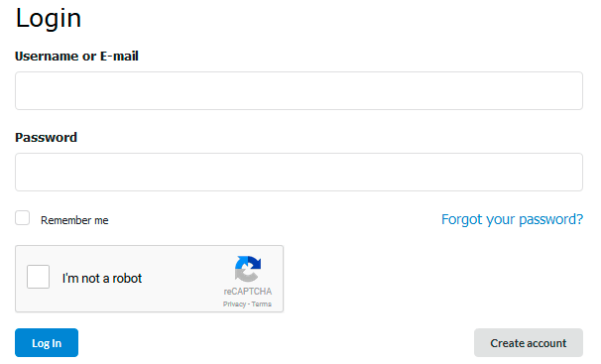Click the I'm not a robot text
This screenshot has width=601, height=364.
coord(102,278)
